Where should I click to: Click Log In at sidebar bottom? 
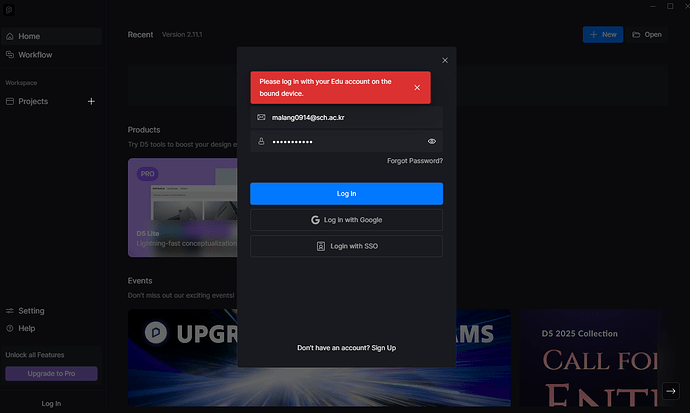click(x=51, y=404)
